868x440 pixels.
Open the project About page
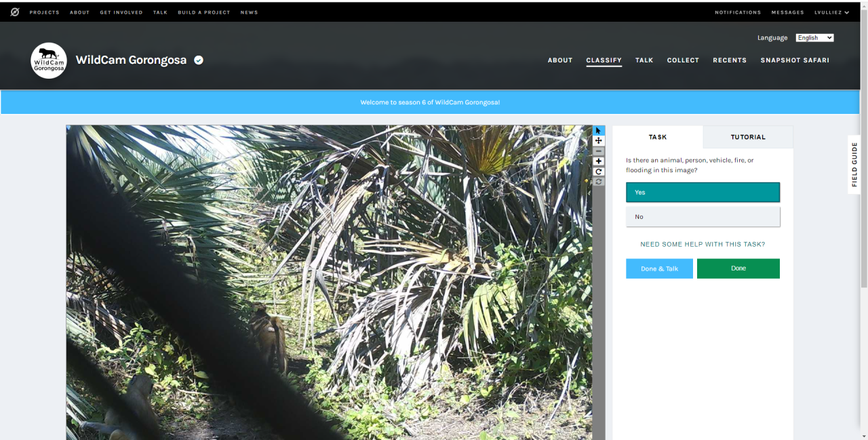(x=560, y=60)
